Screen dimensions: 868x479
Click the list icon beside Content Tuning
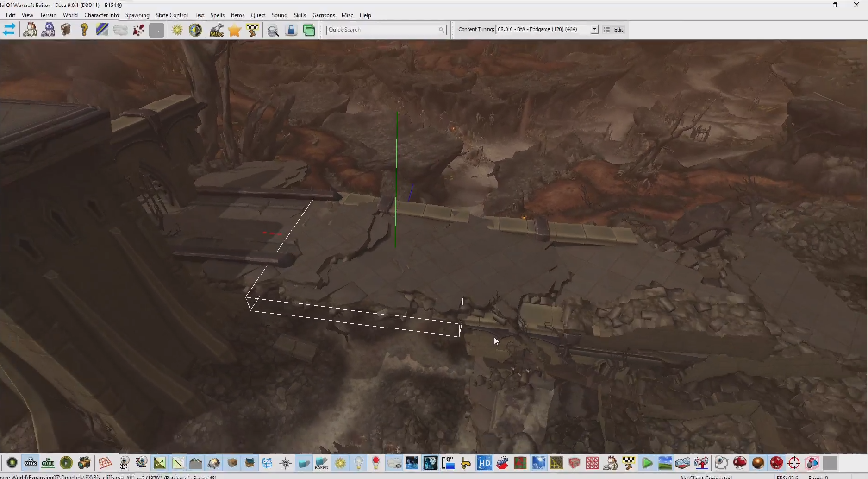tap(606, 30)
